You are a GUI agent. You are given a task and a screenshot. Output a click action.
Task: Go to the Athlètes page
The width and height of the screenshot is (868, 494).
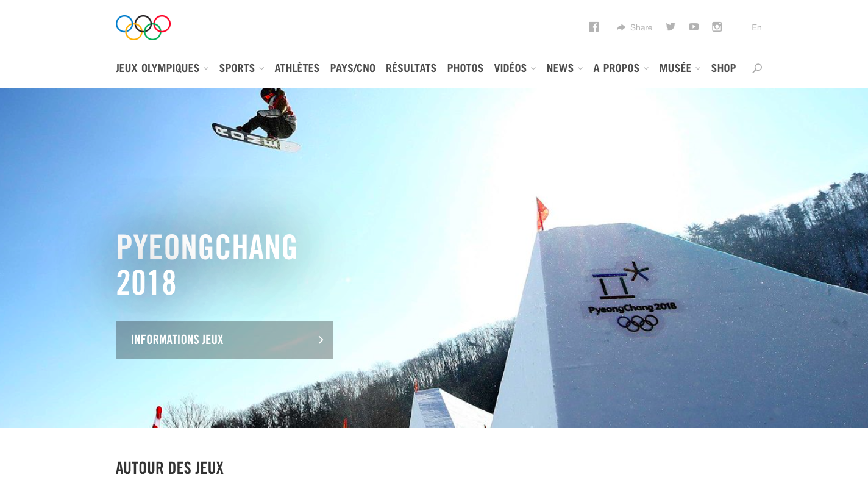[297, 68]
